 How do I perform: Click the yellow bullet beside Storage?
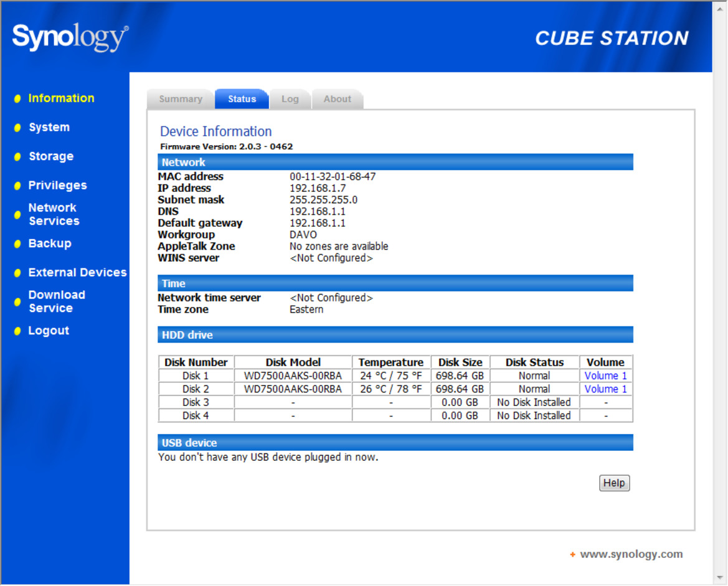[17, 157]
